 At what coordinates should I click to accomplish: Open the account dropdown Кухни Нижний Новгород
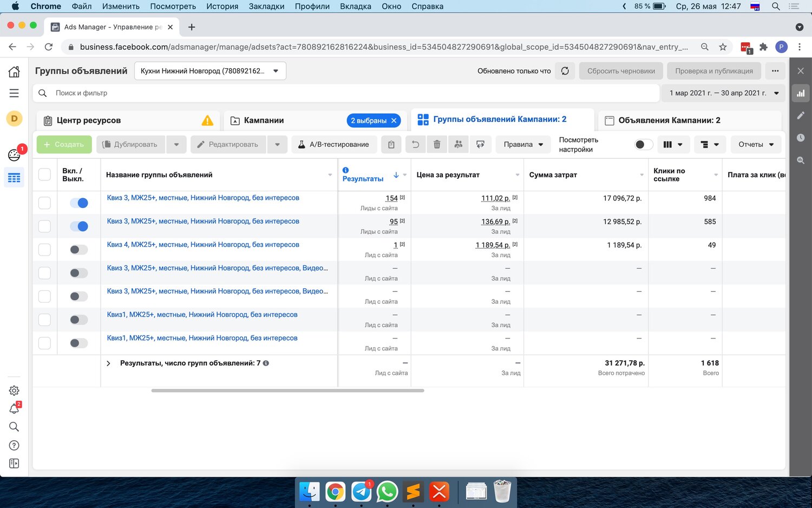tap(210, 71)
